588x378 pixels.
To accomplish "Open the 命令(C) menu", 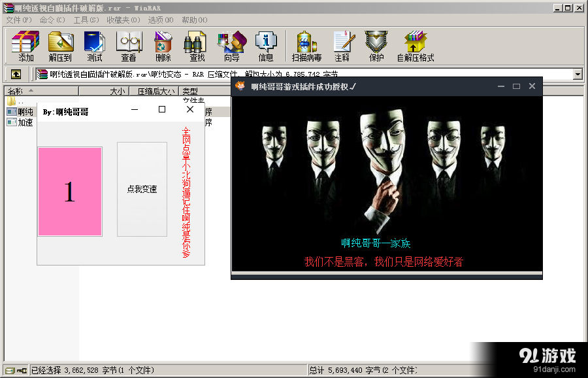I will coord(52,20).
